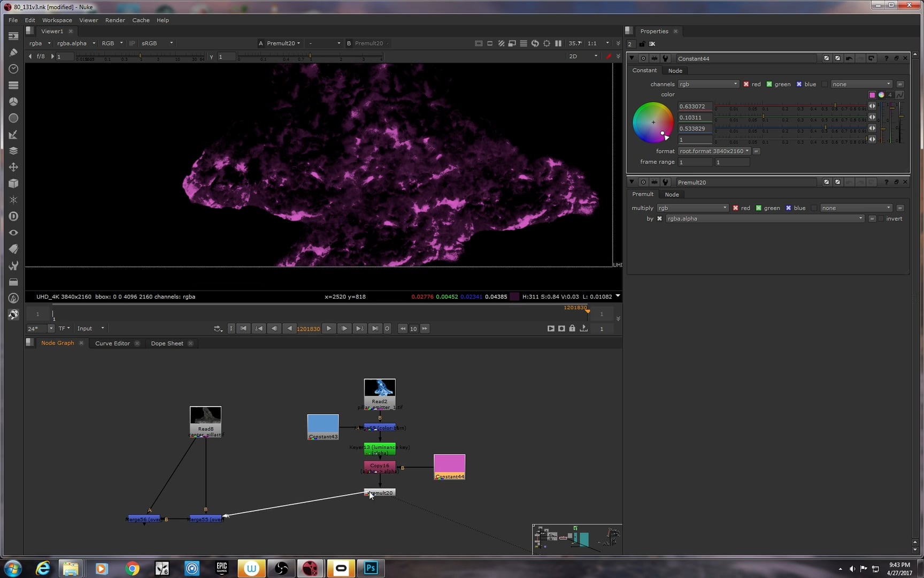
Task: Open the rgba channels dropdown in the viewer
Action: point(39,43)
